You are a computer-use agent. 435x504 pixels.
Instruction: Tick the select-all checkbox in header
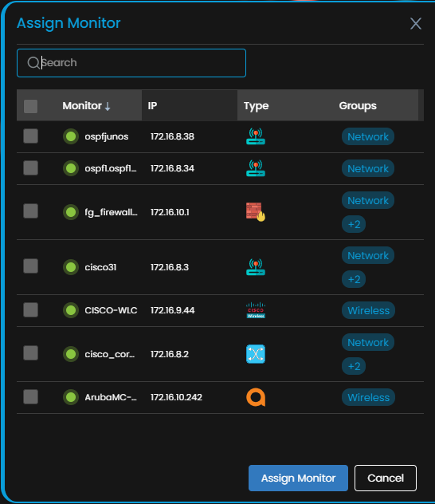coord(31,106)
